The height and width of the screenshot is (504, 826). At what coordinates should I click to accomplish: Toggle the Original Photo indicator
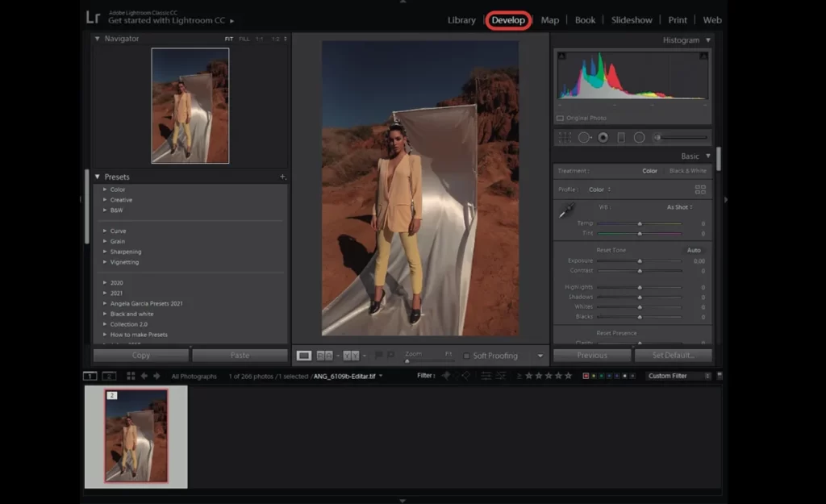coord(560,118)
